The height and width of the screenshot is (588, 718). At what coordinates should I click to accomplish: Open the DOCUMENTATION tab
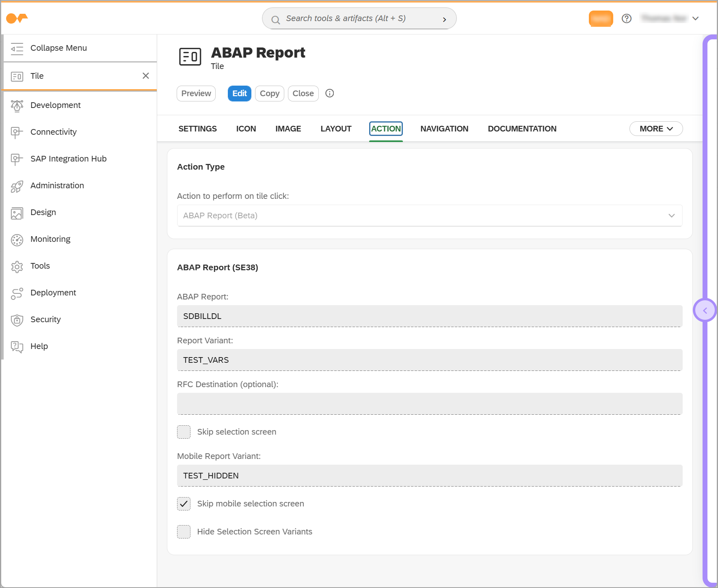click(x=522, y=129)
